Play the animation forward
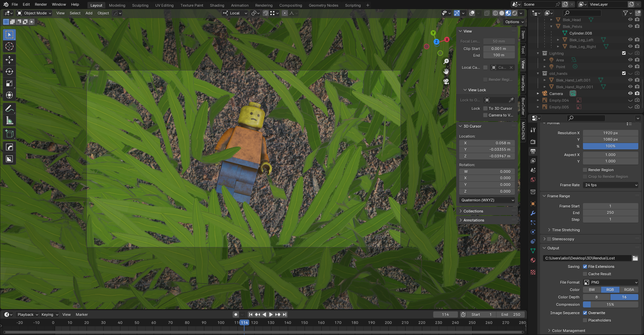This screenshot has width=644, height=335. [x=271, y=315]
